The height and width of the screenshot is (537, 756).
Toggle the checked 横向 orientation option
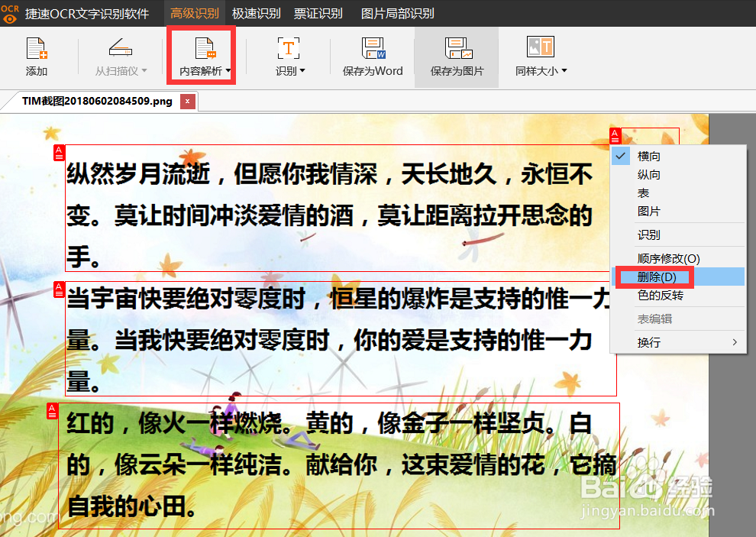pyautogui.click(x=677, y=157)
